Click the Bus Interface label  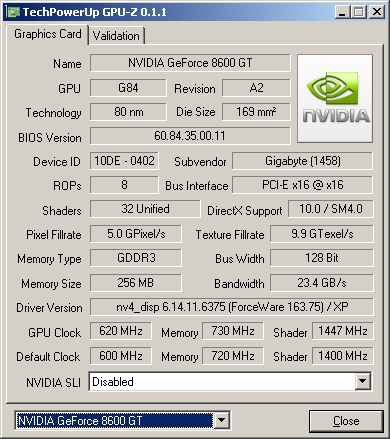(x=197, y=186)
